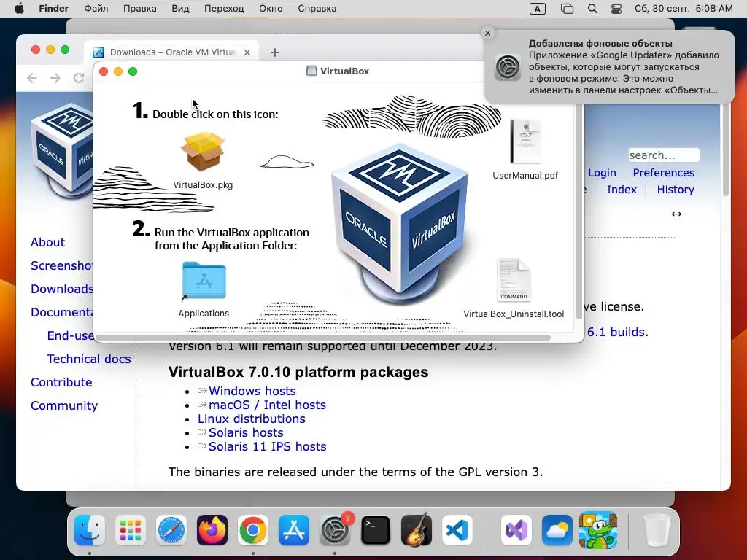
Task: Switch to Google Chrome in the Dock
Action: 253,530
